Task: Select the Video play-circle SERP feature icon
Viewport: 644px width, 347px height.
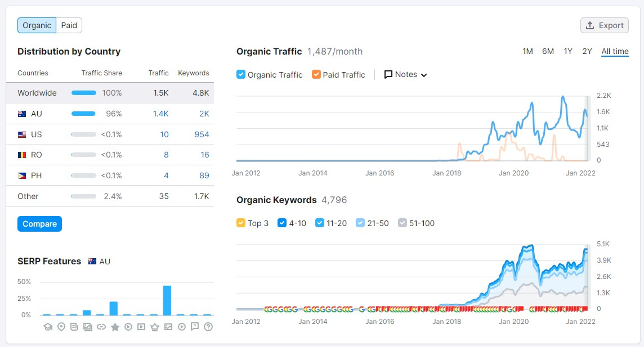Action: 128,326
